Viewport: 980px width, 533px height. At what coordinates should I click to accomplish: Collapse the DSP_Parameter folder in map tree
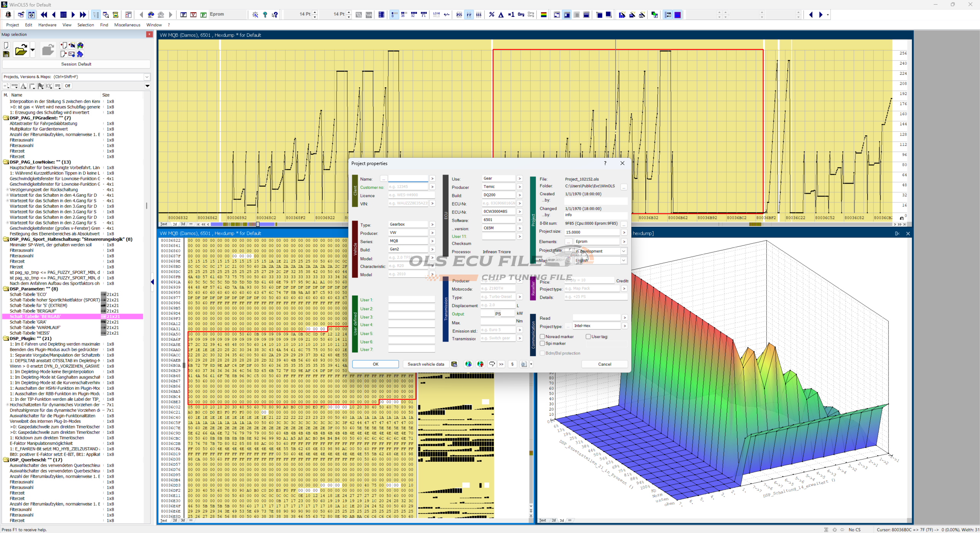pos(6,289)
